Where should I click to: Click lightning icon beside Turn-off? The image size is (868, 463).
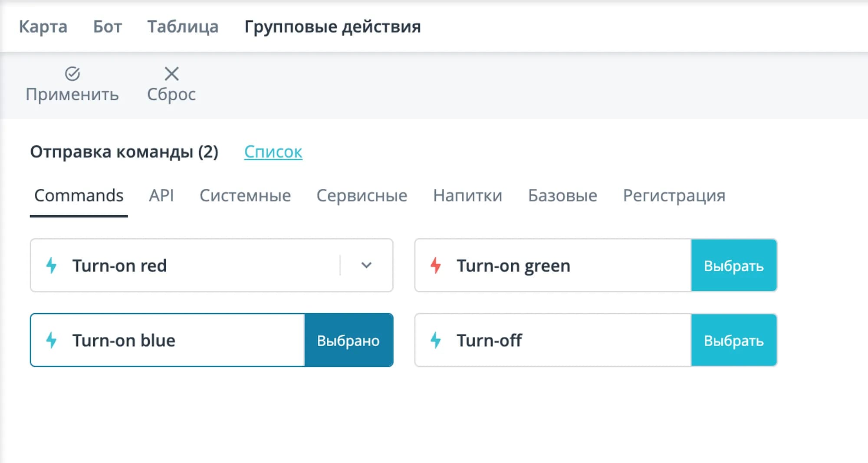[x=436, y=340]
